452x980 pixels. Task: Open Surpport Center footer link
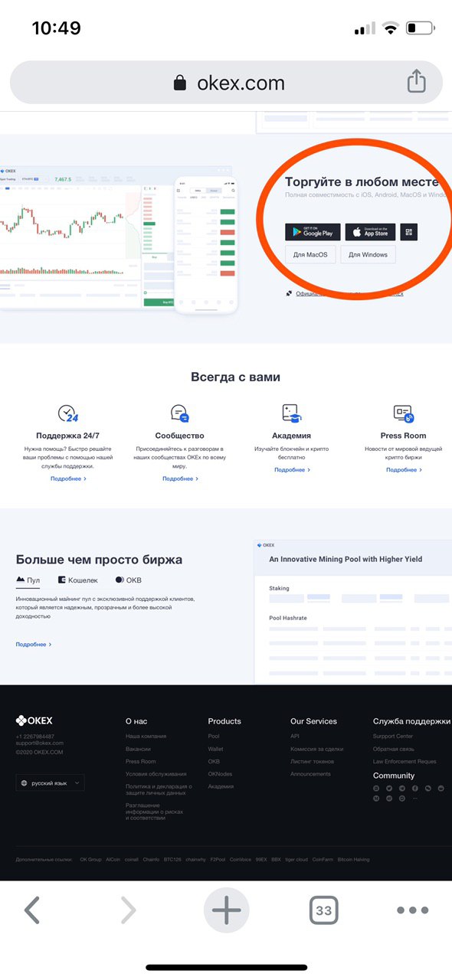coord(393,736)
